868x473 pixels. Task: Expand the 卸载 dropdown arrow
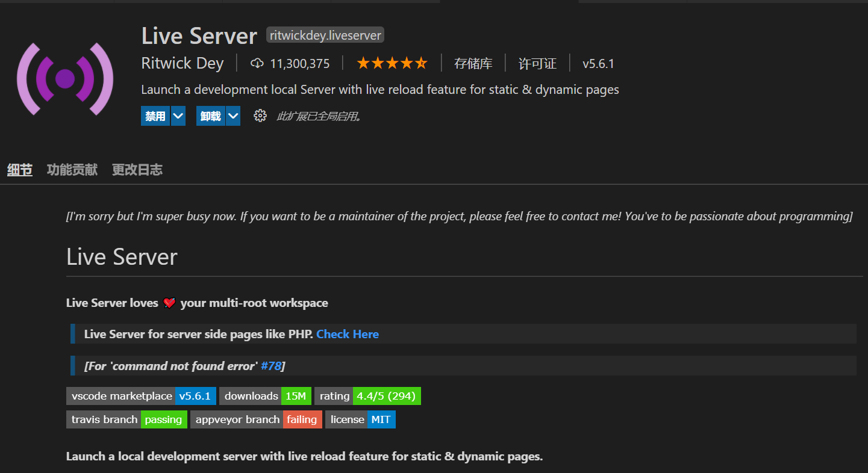[233, 116]
